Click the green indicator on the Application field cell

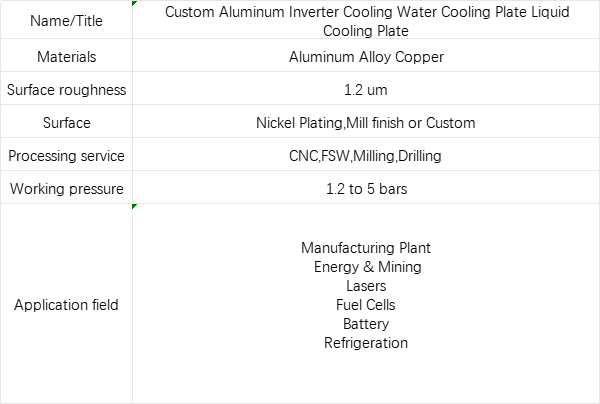point(134,206)
